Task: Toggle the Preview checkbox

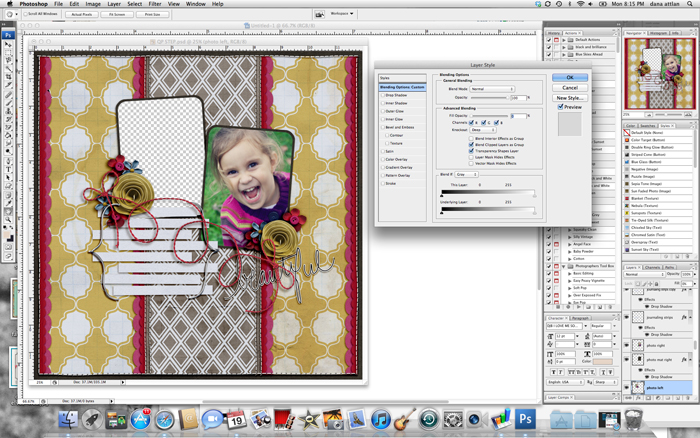Action: pos(561,107)
